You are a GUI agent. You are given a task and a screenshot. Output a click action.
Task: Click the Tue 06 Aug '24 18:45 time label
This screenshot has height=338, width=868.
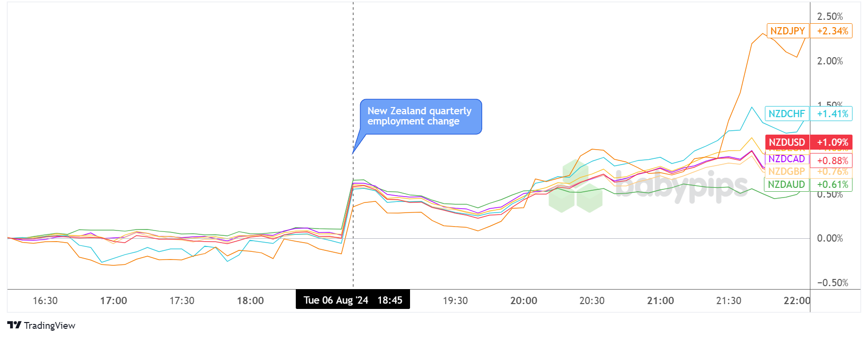[353, 300]
